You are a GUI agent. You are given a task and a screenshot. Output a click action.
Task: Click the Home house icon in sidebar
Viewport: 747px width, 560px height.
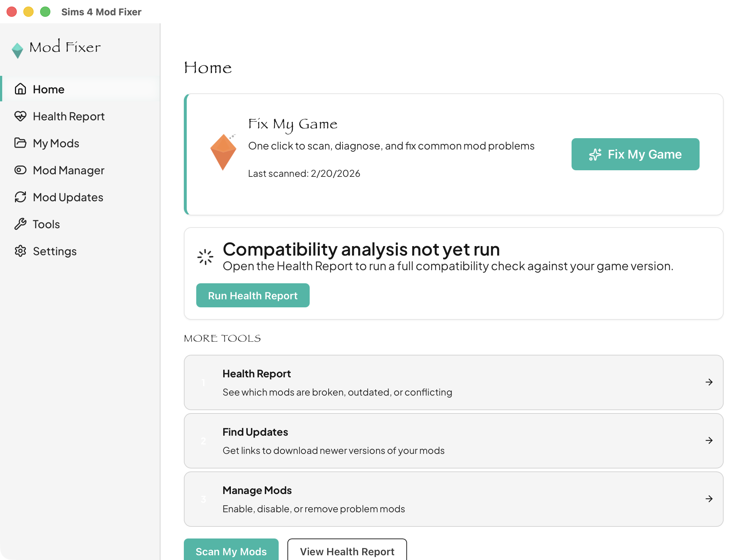tap(20, 89)
